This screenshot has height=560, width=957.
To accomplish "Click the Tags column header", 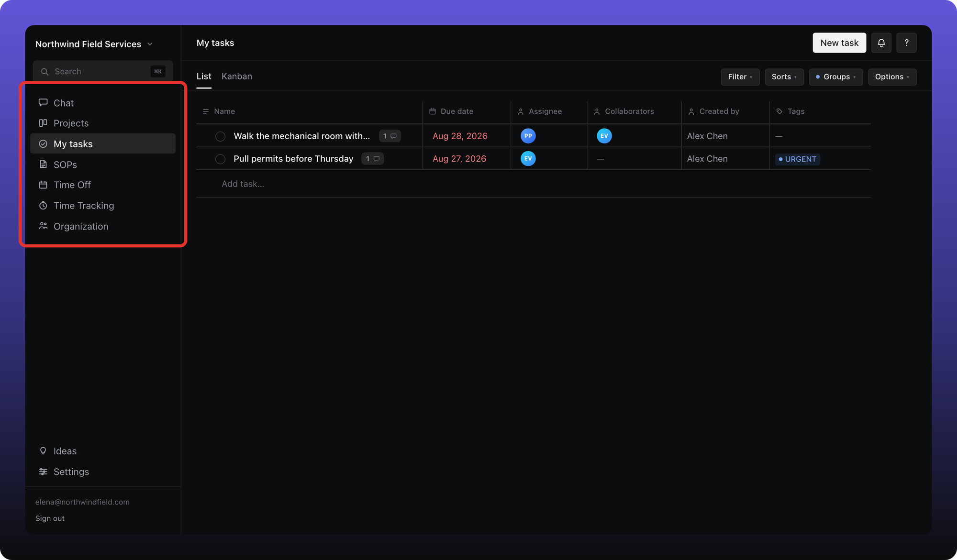I will point(820,111).
